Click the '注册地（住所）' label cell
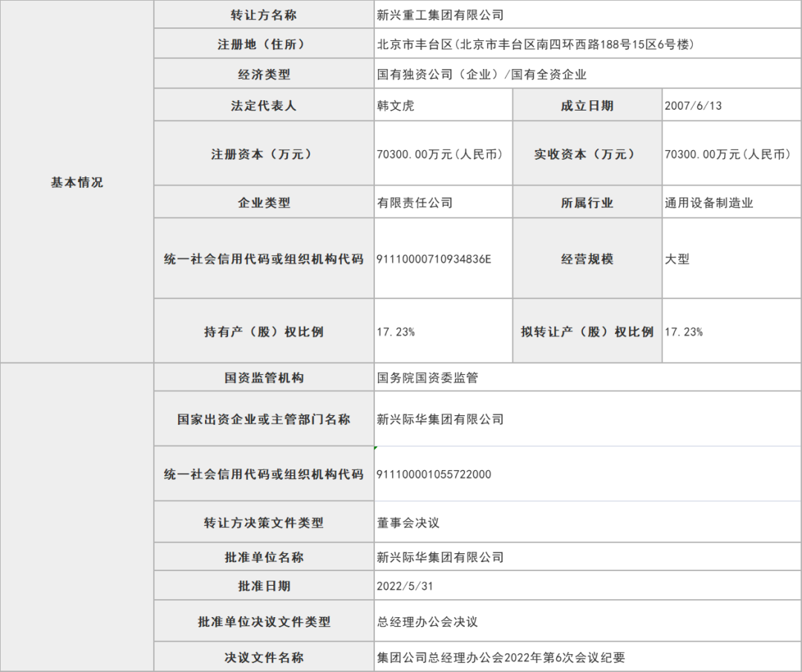Viewport: 802px width, 672px height. click(x=264, y=44)
